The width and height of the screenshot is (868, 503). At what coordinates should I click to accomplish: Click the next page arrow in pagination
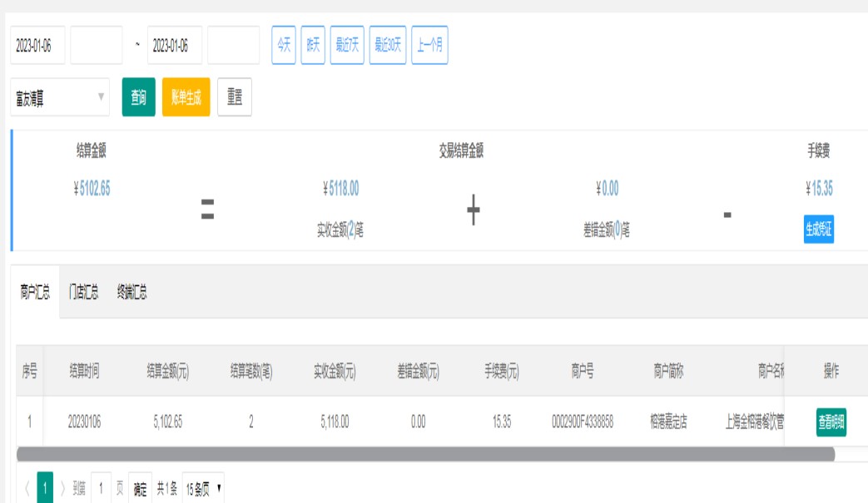click(x=62, y=489)
